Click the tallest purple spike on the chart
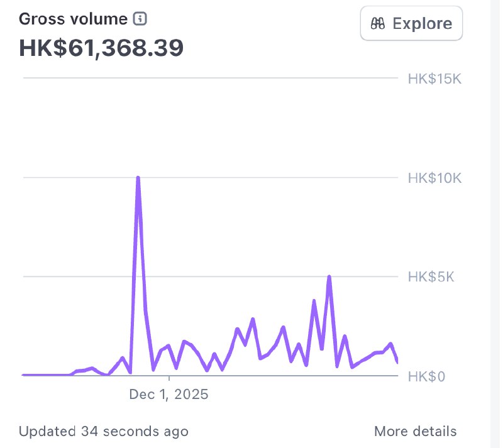The height and width of the screenshot is (448, 503). click(x=138, y=178)
